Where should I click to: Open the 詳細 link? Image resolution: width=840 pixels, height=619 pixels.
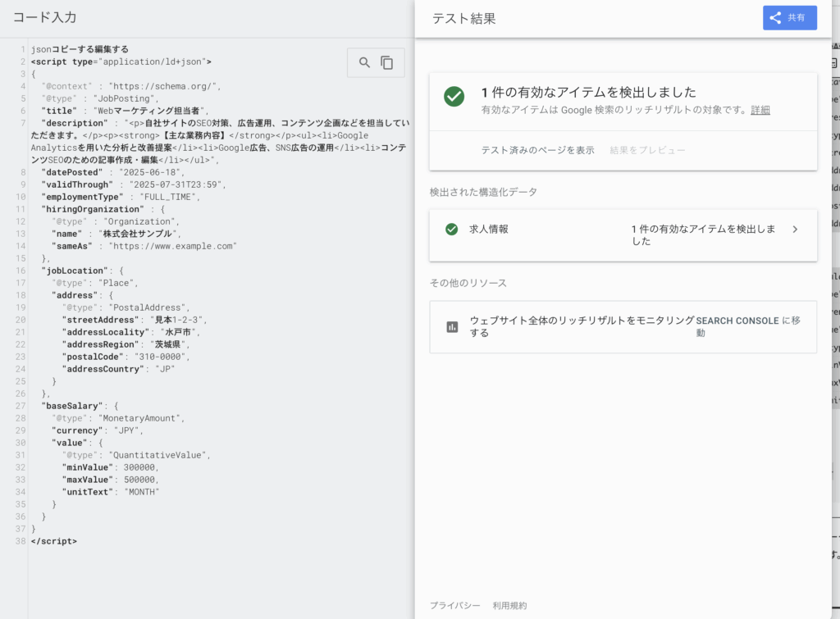[x=760, y=110]
